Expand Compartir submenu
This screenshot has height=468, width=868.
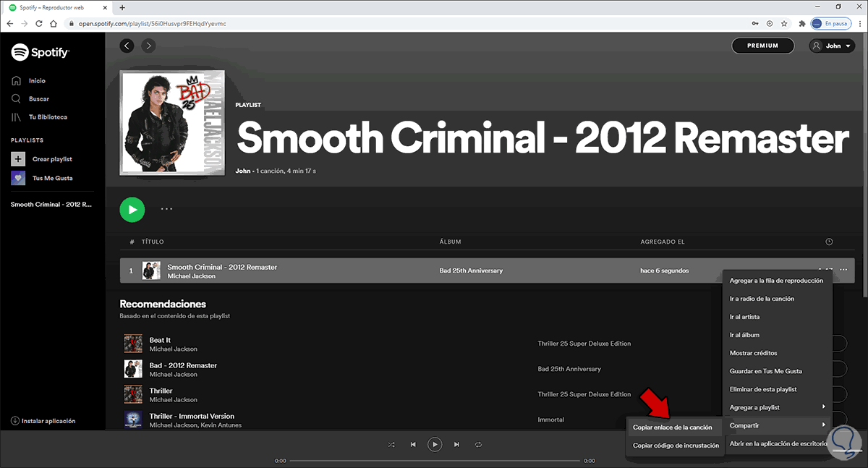pyautogui.click(x=777, y=425)
